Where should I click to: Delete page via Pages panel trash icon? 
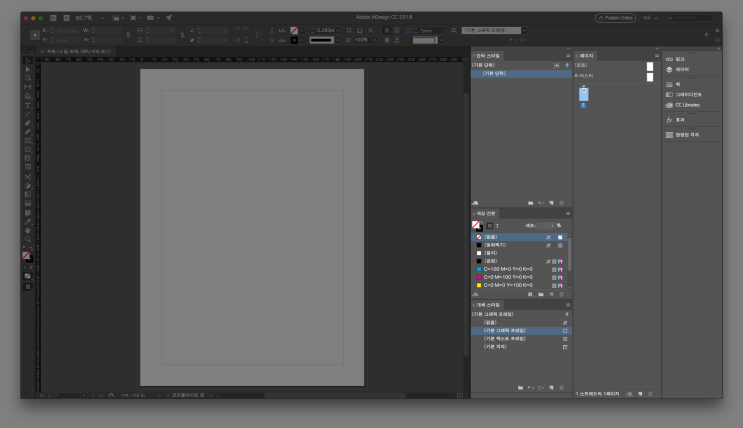pos(650,394)
